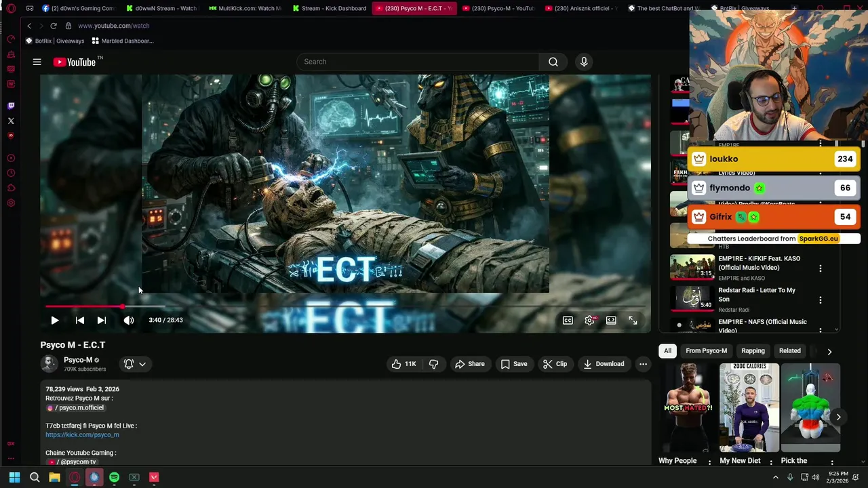Go back in the browser
868x488 pixels.
pos(29,26)
